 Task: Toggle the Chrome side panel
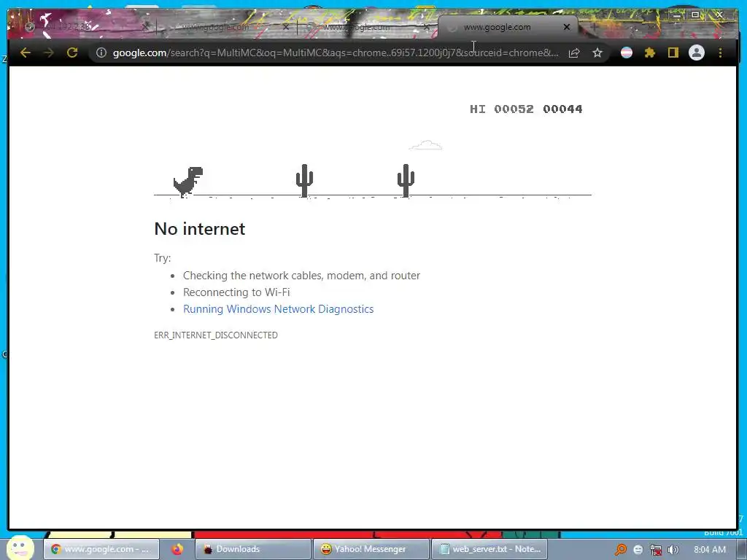pos(673,52)
